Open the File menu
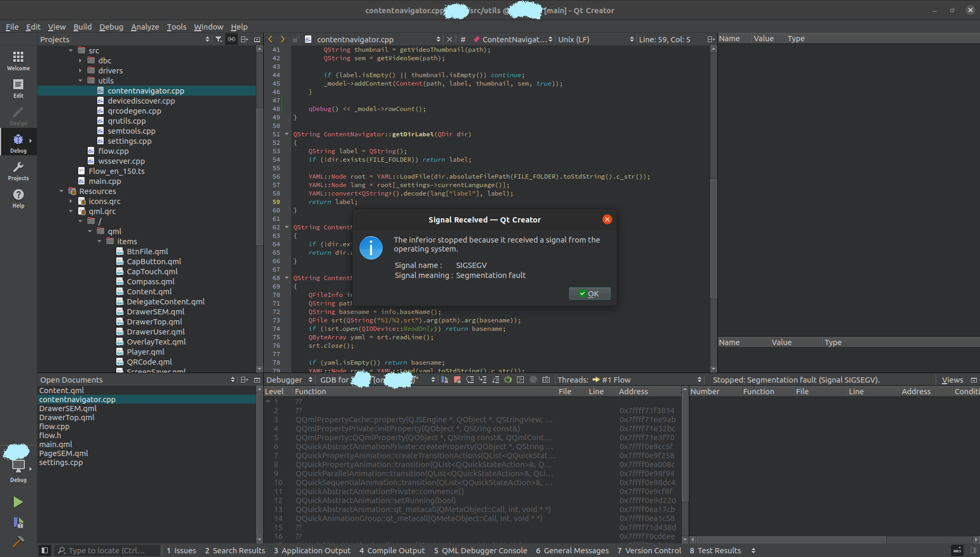Viewport: 980px width, 557px height. 12,26
